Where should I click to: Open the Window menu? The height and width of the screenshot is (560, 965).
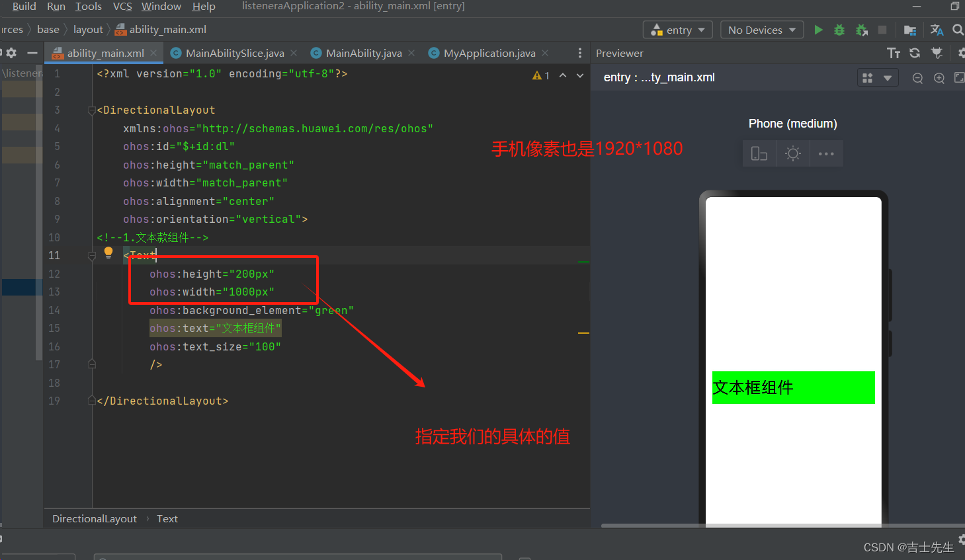click(x=161, y=6)
